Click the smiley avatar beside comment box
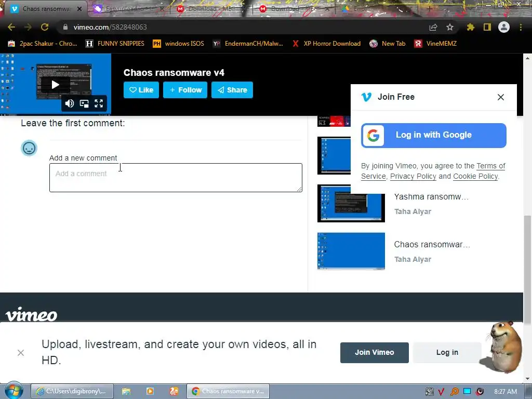The width and height of the screenshot is (532, 399). [x=29, y=148]
